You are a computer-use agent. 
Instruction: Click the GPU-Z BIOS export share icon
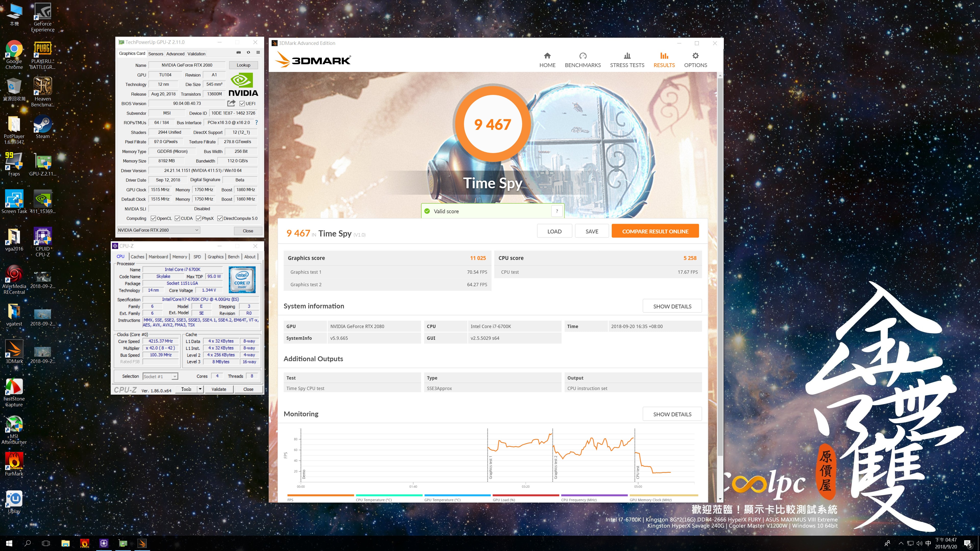tap(231, 103)
